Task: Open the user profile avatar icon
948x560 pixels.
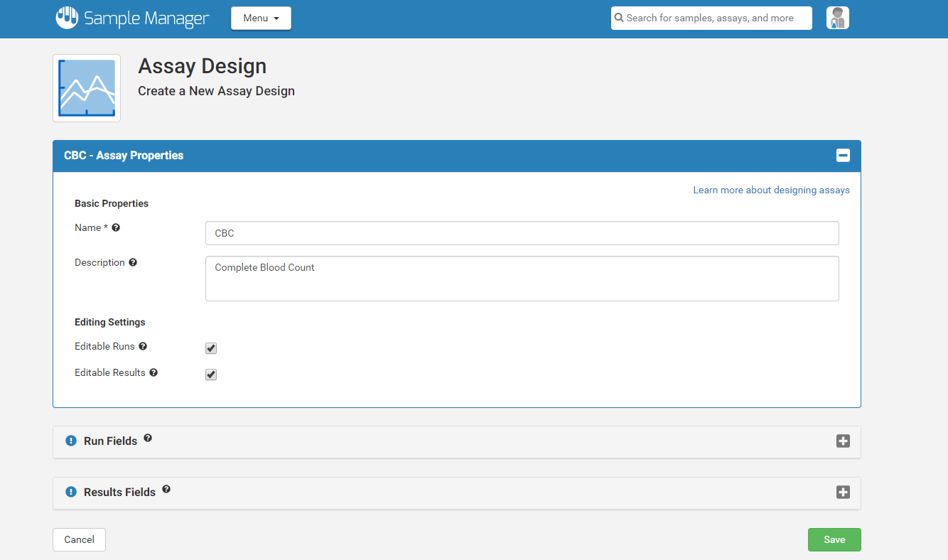Action: (837, 18)
